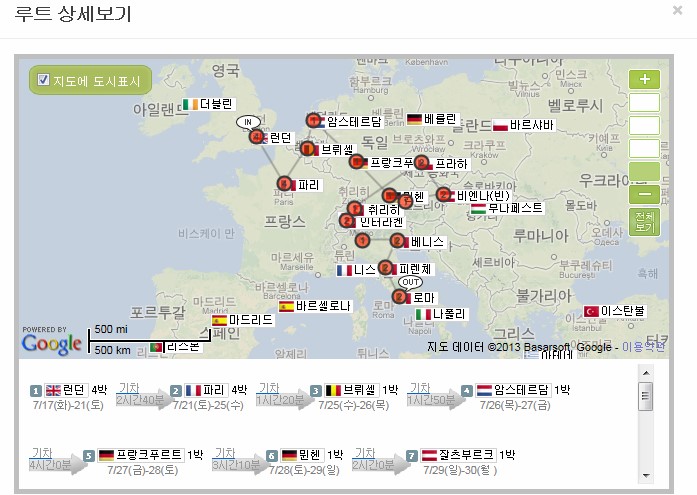Image resolution: width=697 pixels, height=495 pixels.
Task: Select the Brussels route marker
Action: click(308, 149)
